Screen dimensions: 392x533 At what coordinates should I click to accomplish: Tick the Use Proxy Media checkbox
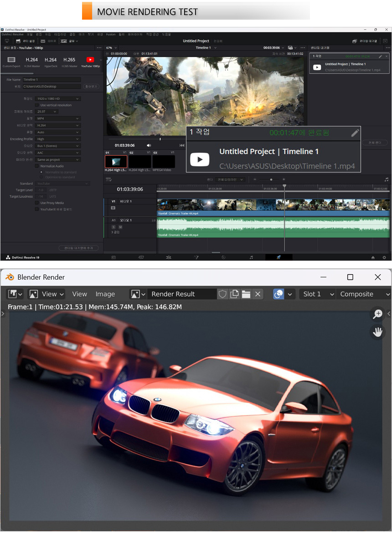coord(37,203)
